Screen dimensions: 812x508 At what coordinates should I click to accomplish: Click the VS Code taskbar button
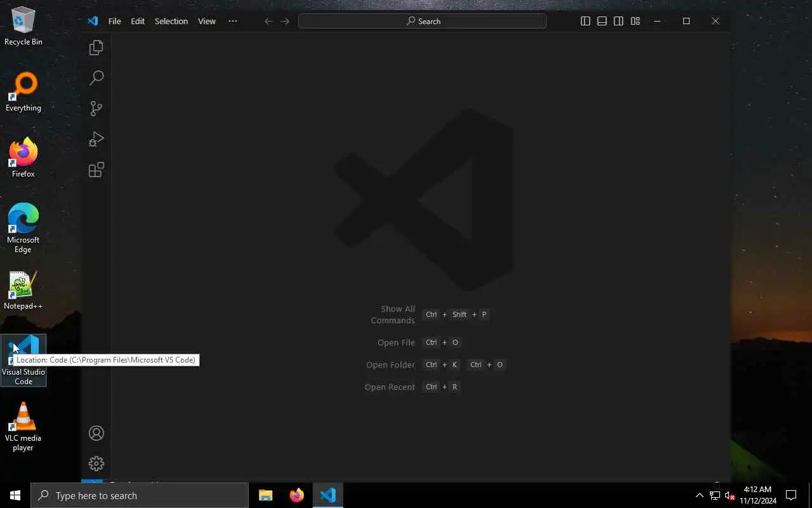328,495
